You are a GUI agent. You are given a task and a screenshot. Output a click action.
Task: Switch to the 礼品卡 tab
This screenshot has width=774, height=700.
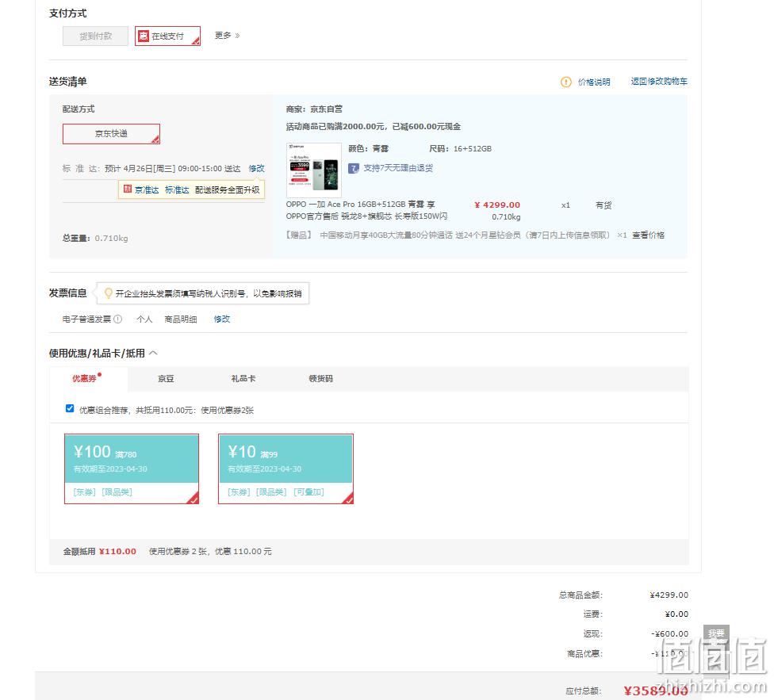pos(243,379)
